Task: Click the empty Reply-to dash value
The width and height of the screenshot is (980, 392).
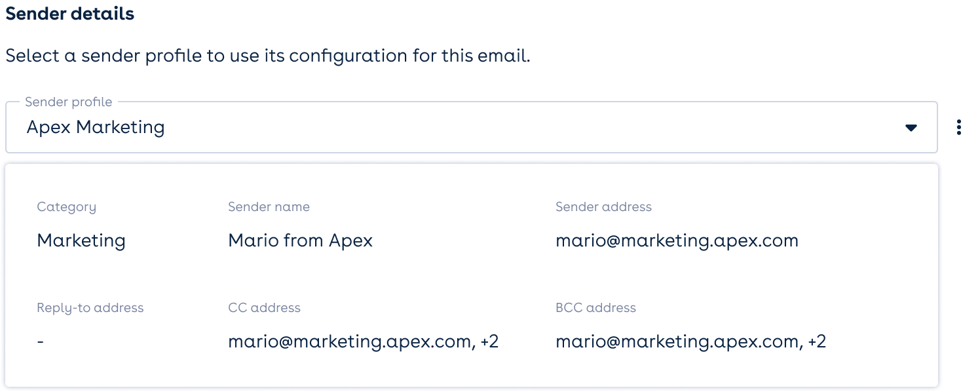Action: pyautogui.click(x=41, y=342)
